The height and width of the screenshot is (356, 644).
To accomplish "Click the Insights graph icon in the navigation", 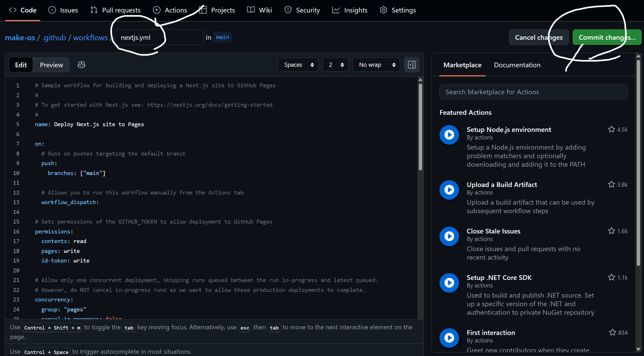I will tap(336, 10).
